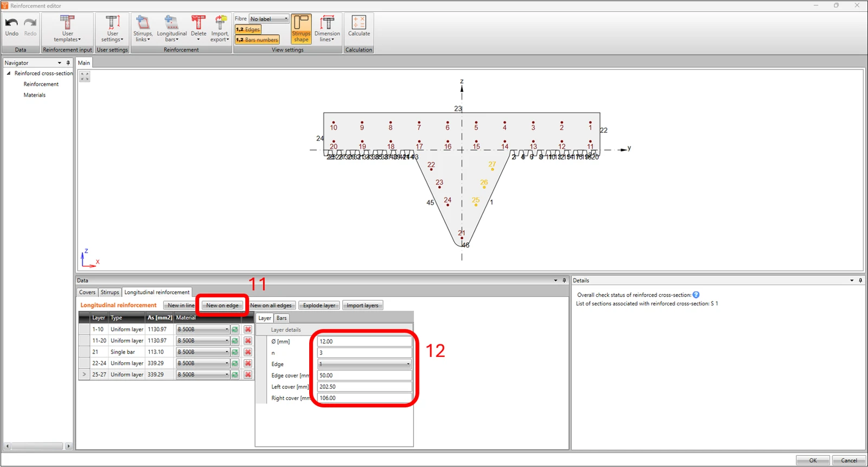The height and width of the screenshot is (467, 868).
Task: Click the check status help icon
Action: click(x=696, y=295)
